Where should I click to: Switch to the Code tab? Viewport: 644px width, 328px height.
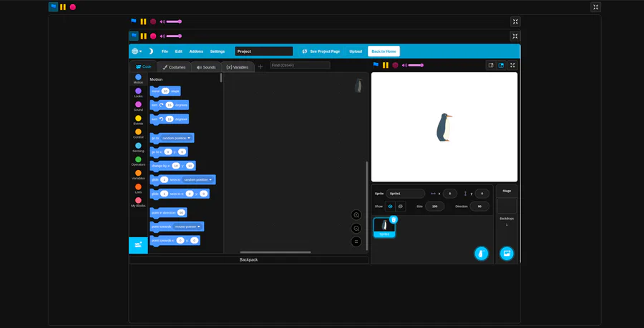143,66
